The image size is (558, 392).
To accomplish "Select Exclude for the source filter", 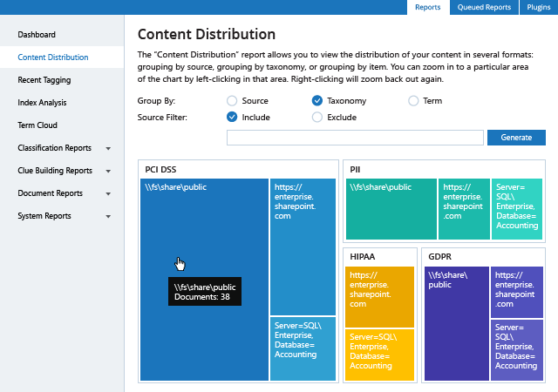I will tap(317, 117).
